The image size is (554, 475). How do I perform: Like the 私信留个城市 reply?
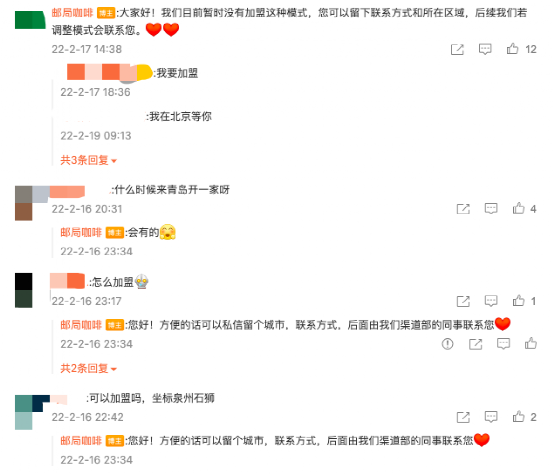[x=531, y=343]
